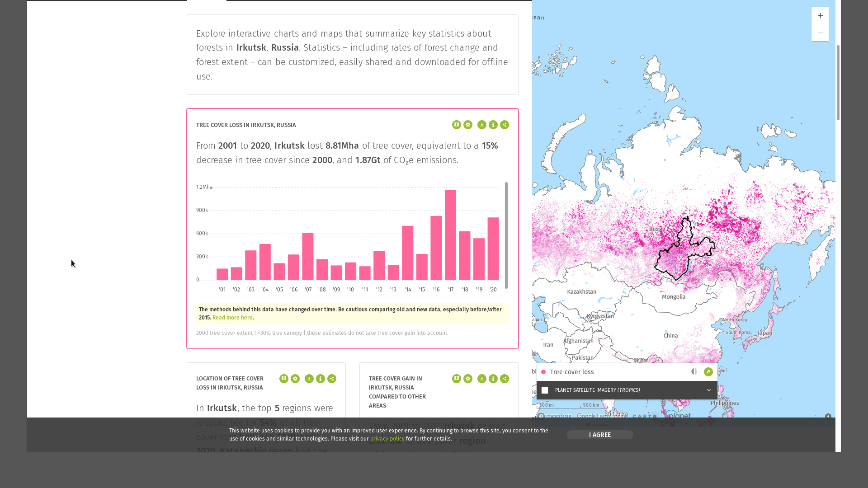The image size is (868, 488).
Task: Click the 2017 tree cover loss bar
Action: (x=450, y=235)
